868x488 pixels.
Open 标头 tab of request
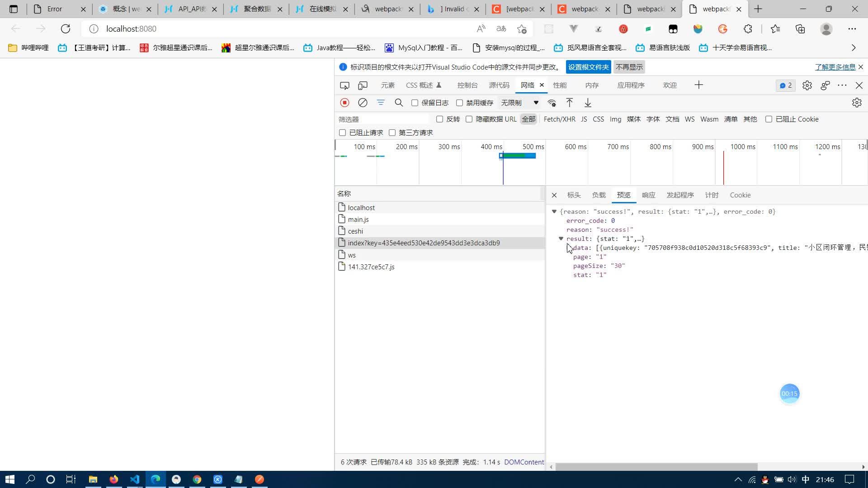pos(574,195)
